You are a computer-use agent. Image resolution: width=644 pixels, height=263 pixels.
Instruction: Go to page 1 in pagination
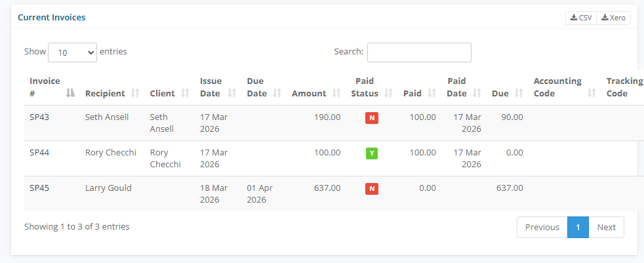point(578,227)
